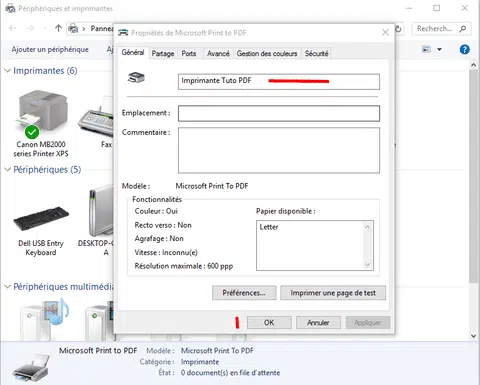
Task: Open the Gestion des couleurs tab
Action: [x=267, y=53]
